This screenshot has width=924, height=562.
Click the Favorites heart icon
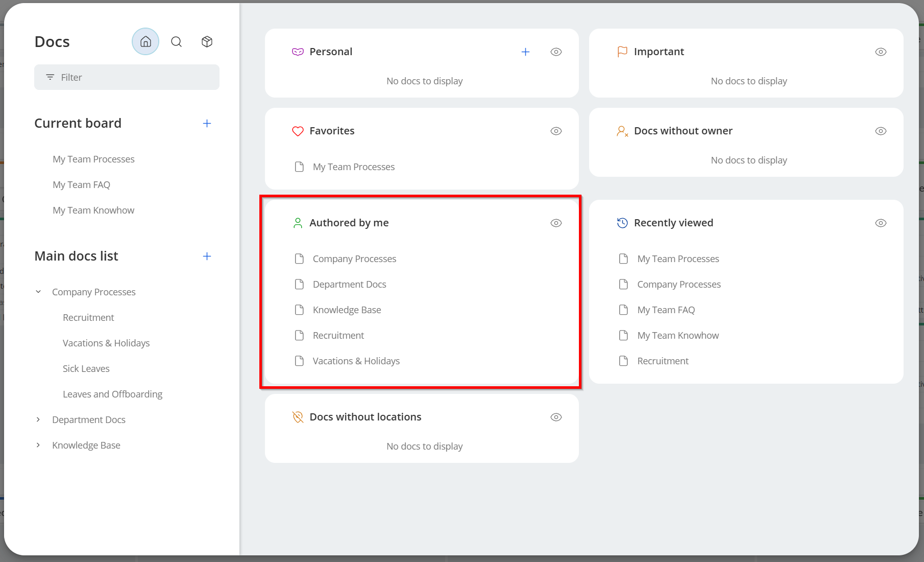click(x=298, y=131)
